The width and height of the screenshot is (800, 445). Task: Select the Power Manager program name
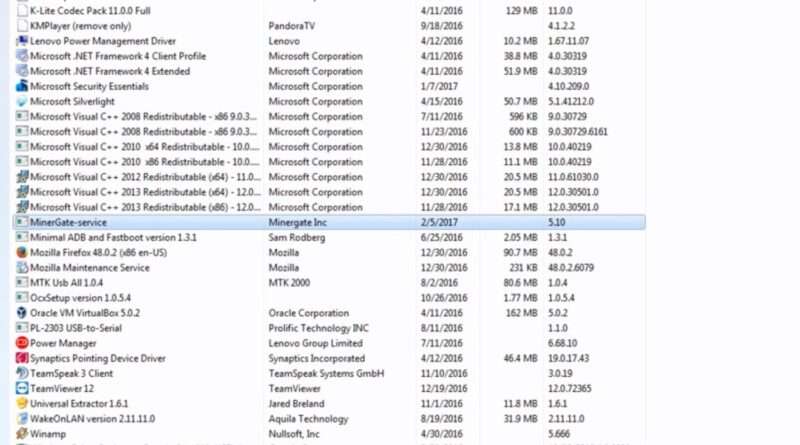pos(63,343)
